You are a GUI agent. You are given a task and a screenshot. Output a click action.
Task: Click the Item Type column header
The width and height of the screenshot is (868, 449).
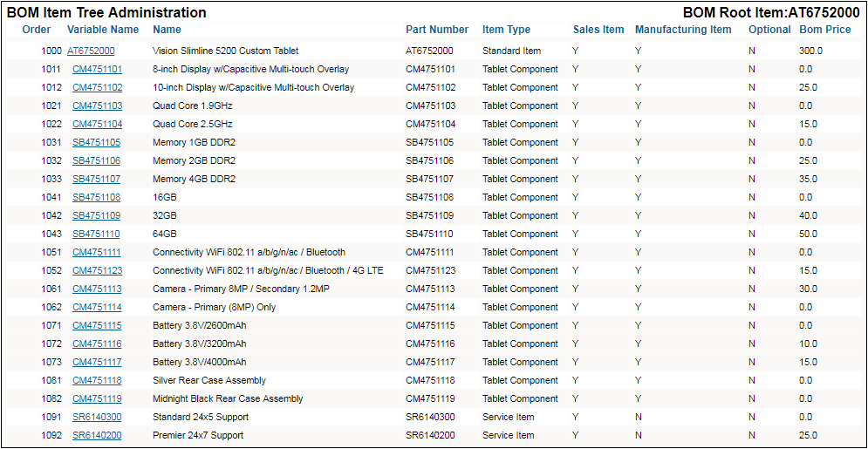pyautogui.click(x=506, y=30)
